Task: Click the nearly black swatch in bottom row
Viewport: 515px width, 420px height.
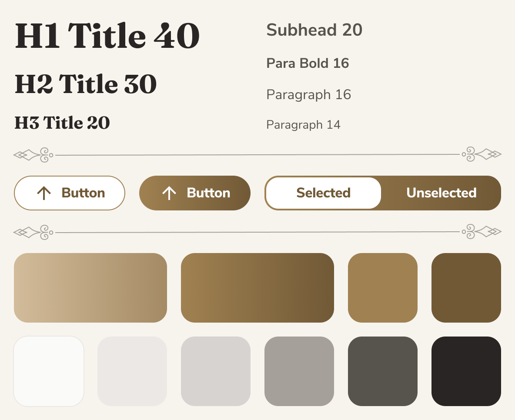Action: pyautogui.click(x=466, y=371)
